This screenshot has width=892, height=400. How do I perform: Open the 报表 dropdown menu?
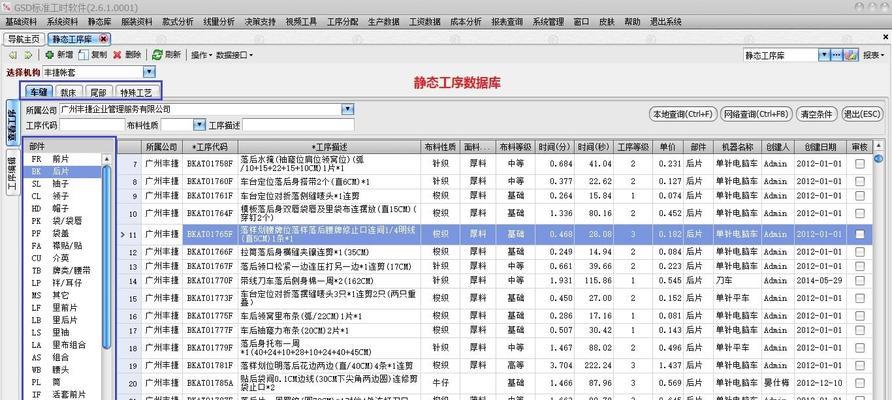pos(874,55)
